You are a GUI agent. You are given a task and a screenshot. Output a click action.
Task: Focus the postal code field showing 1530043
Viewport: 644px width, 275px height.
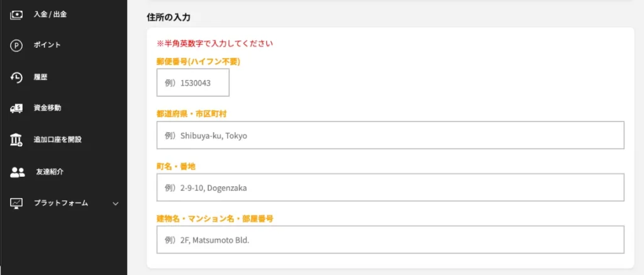(x=193, y=82)
